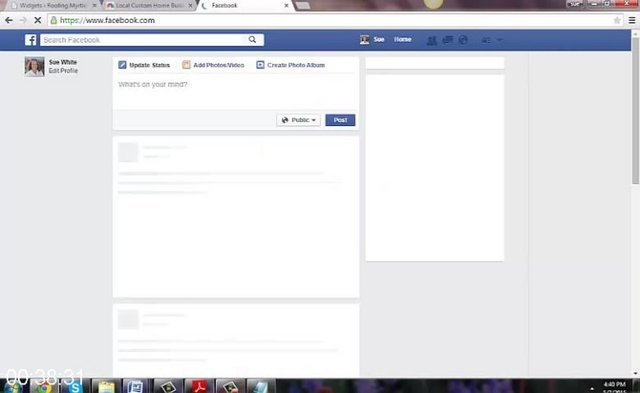Open the friend requests icon
This screenshot has height=393, width=640.
point(431,40)
